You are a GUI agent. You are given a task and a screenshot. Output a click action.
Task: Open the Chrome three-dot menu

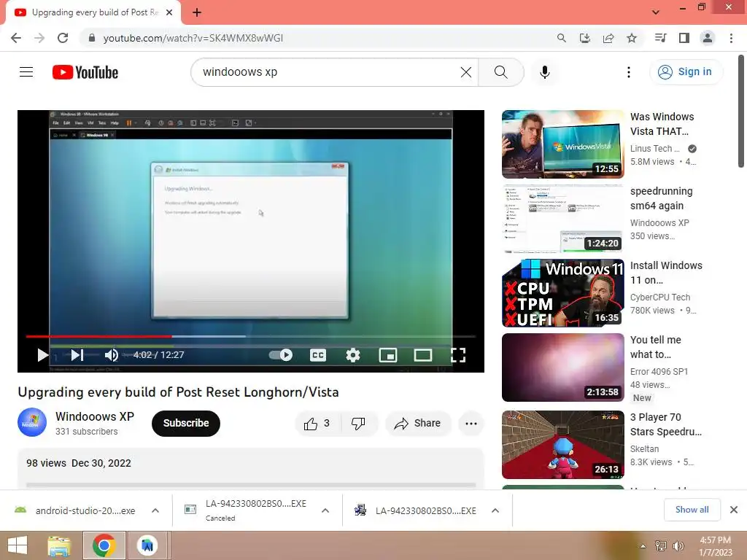[731, 38]
